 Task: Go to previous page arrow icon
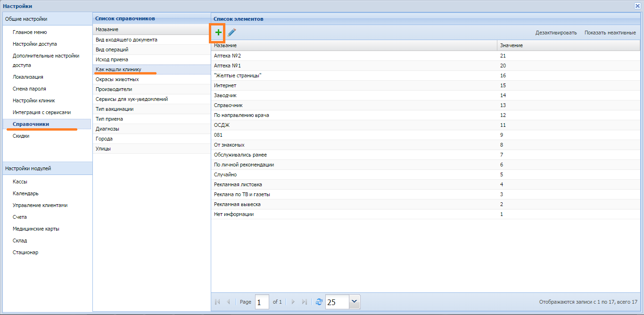click(228, 302)
